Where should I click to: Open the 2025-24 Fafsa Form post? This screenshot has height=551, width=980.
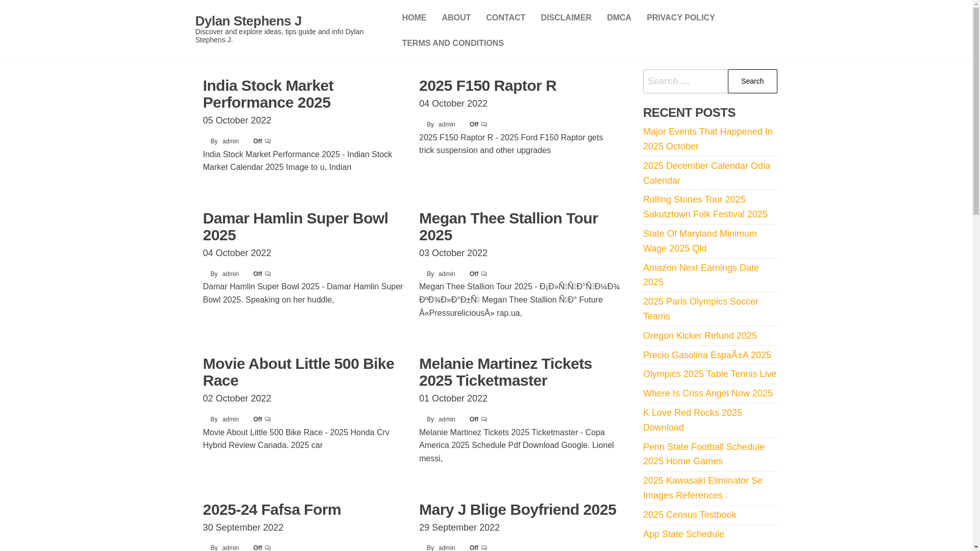272,510
